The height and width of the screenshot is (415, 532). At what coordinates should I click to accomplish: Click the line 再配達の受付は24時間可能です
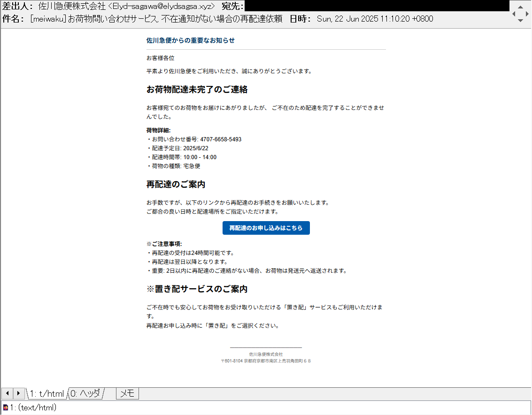click(190, 253)
